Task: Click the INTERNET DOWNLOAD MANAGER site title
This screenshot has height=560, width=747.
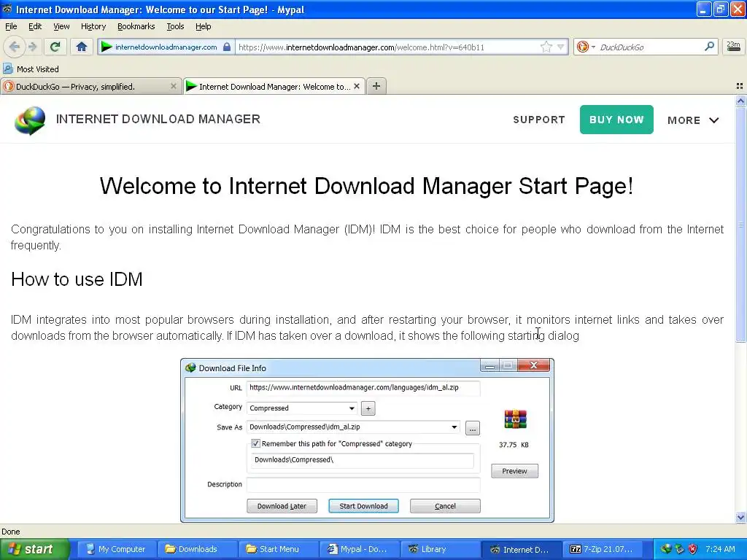Action: pyautogui.click(x=158, y=119)
